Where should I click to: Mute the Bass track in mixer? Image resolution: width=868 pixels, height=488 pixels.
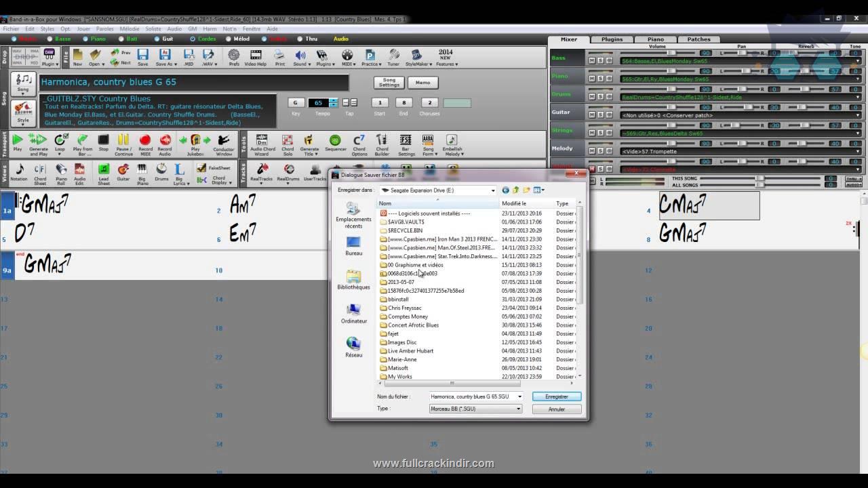(591, 60)
